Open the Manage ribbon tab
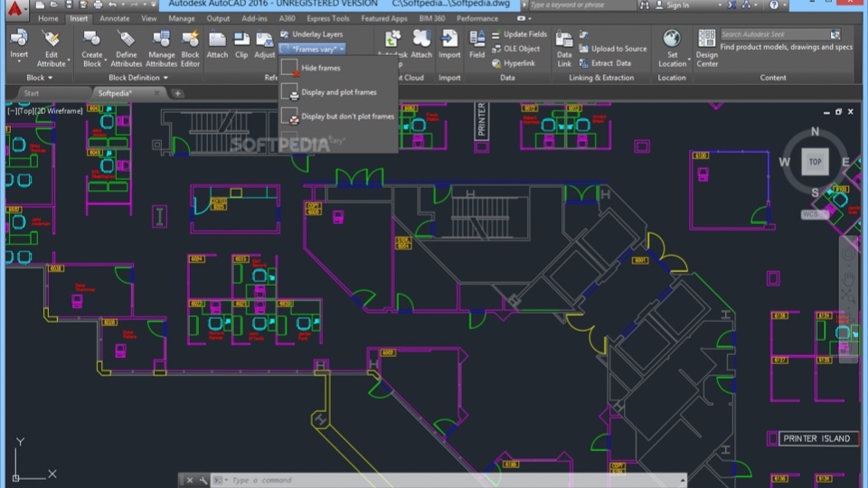The height and width of the screenshot is (488, 868). (x=182, y=19)
